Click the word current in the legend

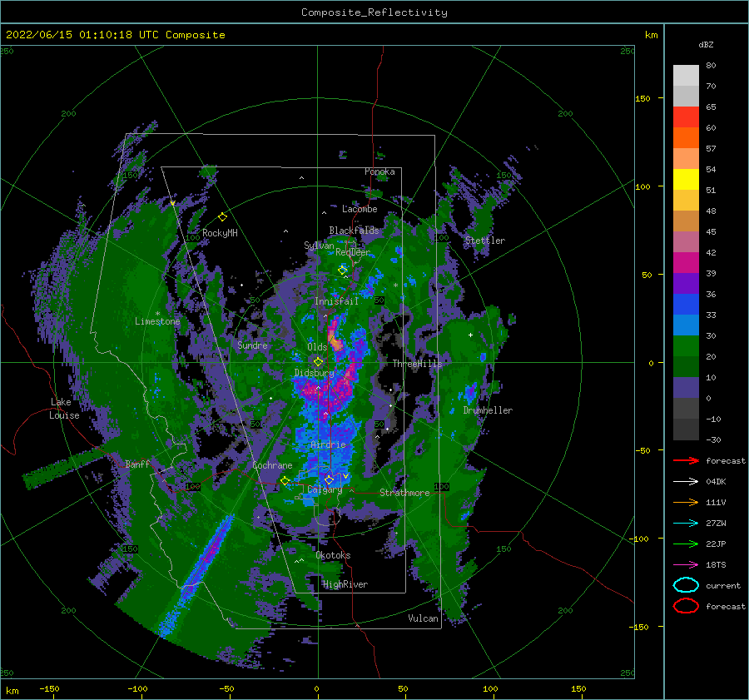723,586
